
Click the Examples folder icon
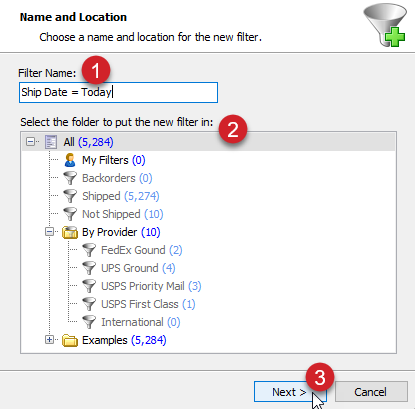[70, 340]
